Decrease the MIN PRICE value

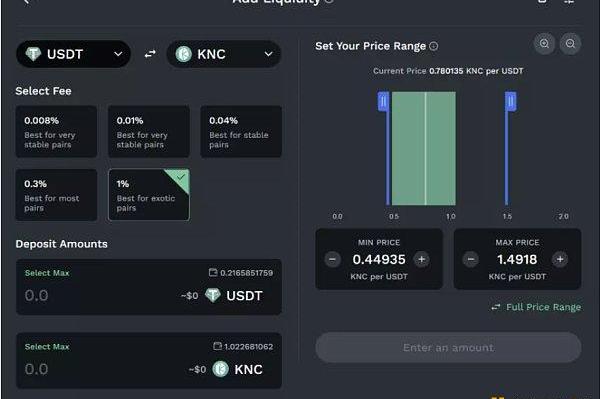pos(333,259)
